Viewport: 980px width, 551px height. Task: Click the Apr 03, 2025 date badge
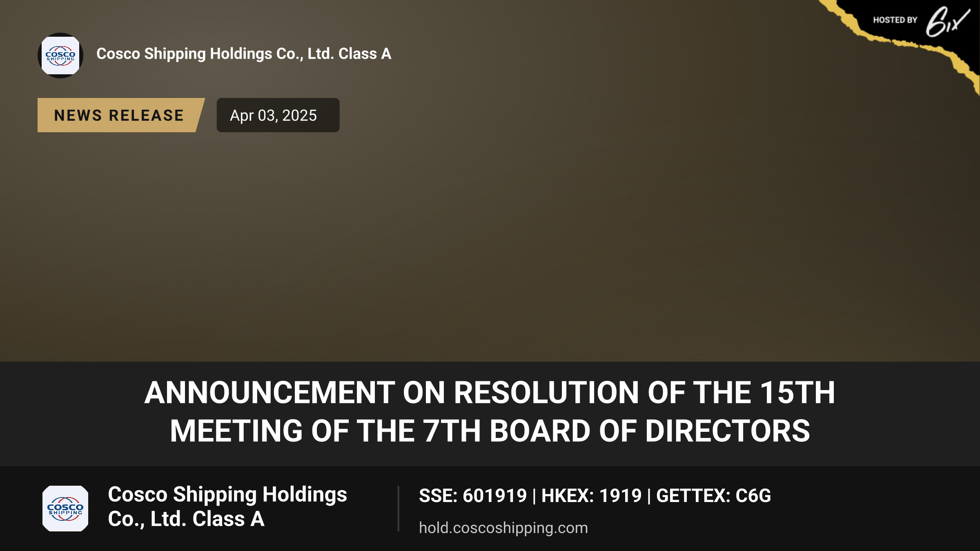(x=278, y=115)
